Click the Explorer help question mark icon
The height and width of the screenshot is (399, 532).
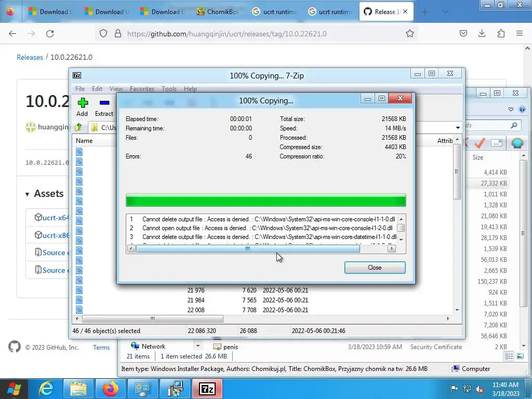522,109
